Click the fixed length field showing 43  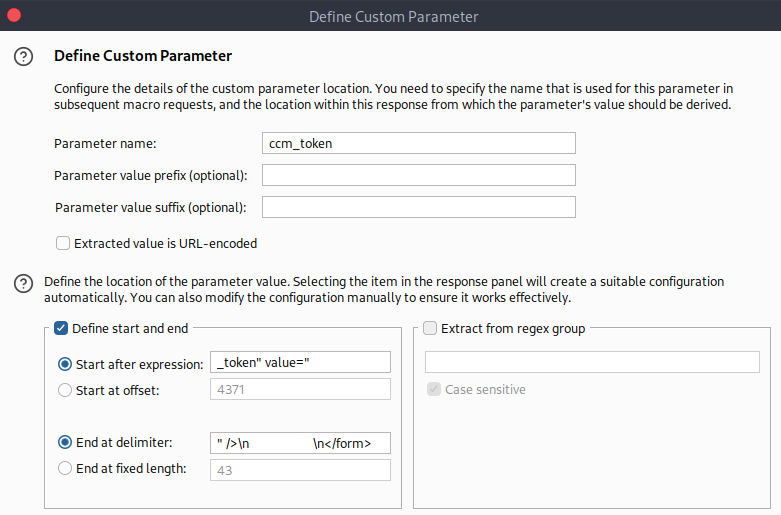coord(300,470)
